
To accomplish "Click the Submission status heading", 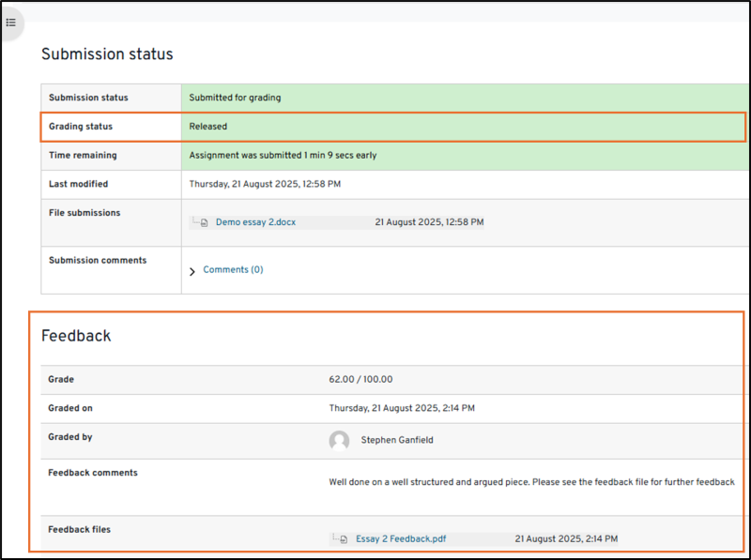I will click(x=107, y=54).
